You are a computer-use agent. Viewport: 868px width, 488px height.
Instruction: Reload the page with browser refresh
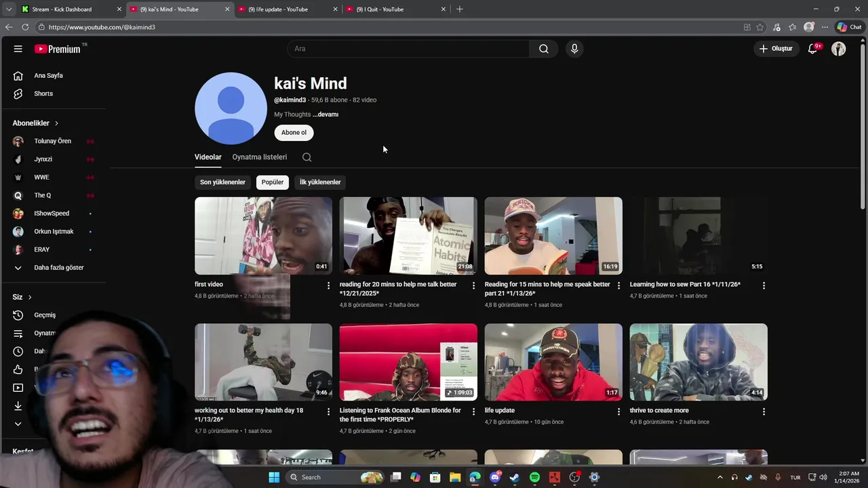click(25, 27)
